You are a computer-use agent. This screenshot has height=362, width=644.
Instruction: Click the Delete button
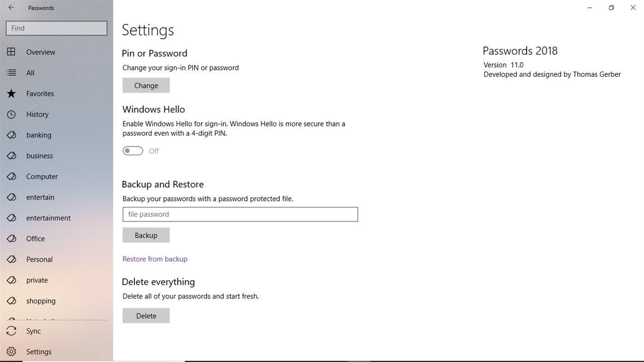[146, 316]
